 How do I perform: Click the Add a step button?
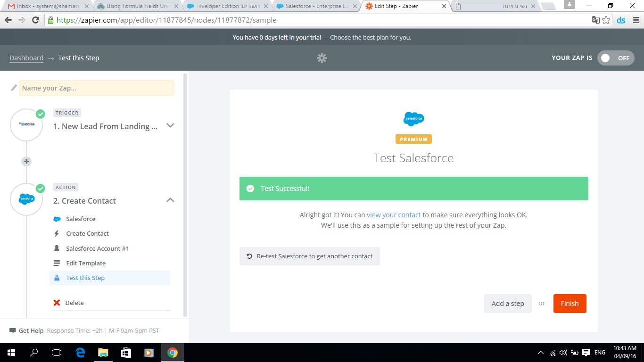point(508,304)
